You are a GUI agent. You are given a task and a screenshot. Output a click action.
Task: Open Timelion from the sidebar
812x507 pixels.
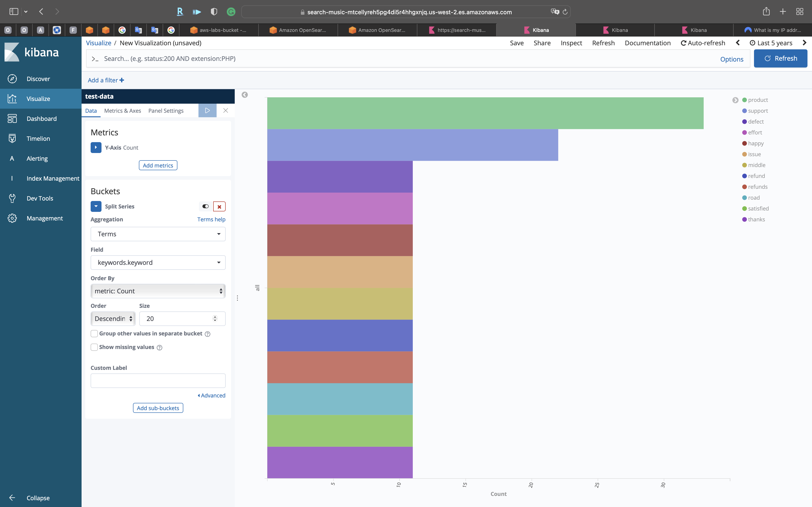[38, 139]
